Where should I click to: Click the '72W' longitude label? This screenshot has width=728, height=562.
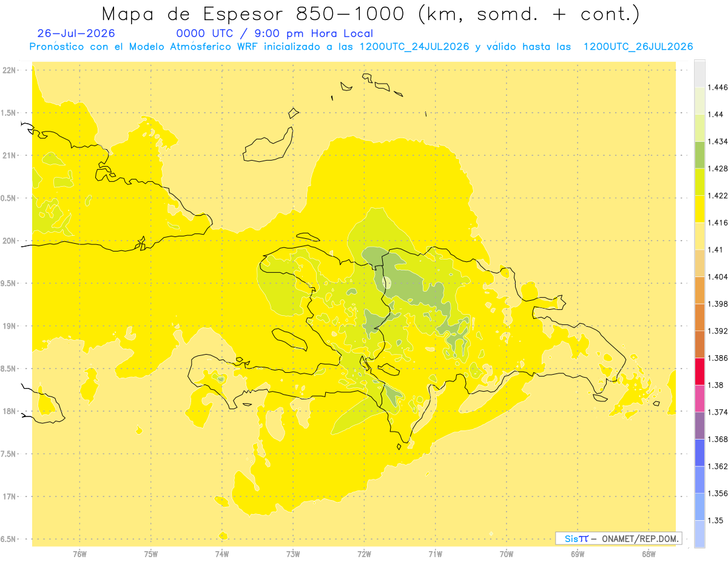click(x=365, y=554)
